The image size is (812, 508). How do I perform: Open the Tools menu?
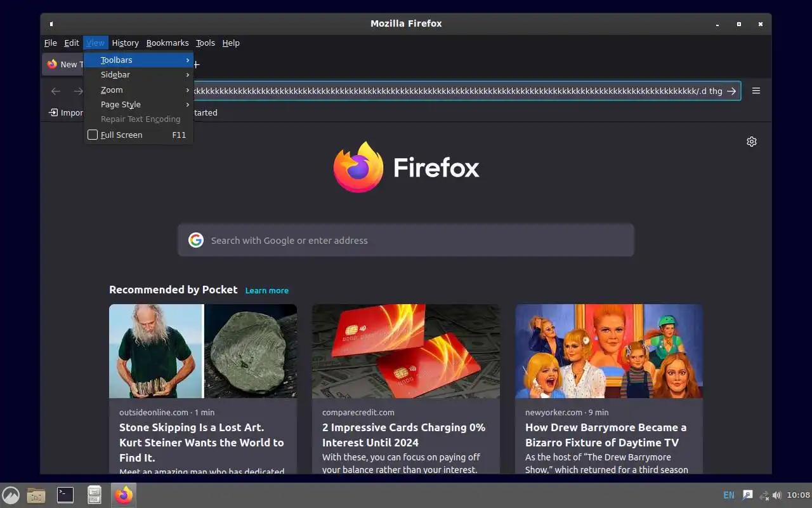click(206, 43)
